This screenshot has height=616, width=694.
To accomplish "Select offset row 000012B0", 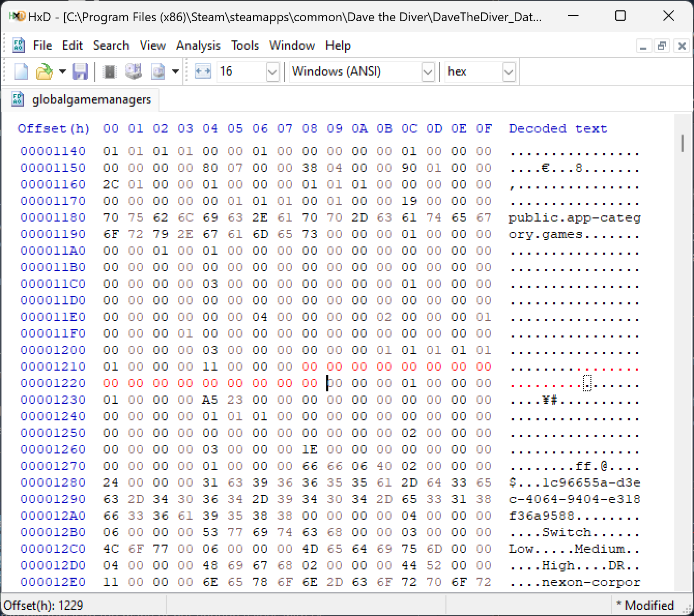I will (53, 532).
